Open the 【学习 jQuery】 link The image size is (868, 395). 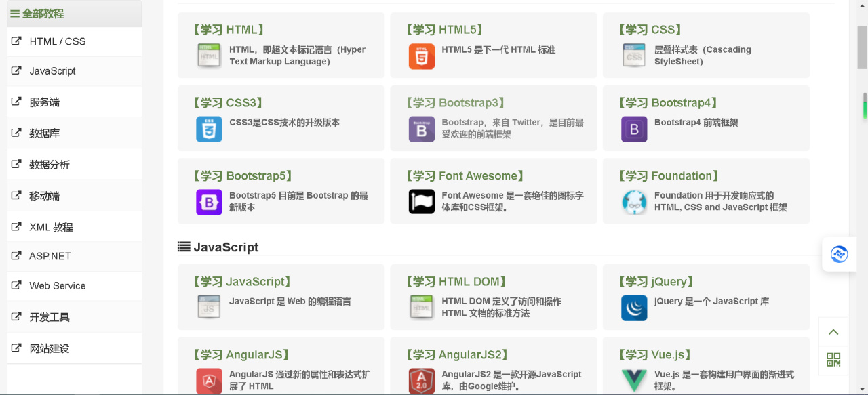coord(657,282)
